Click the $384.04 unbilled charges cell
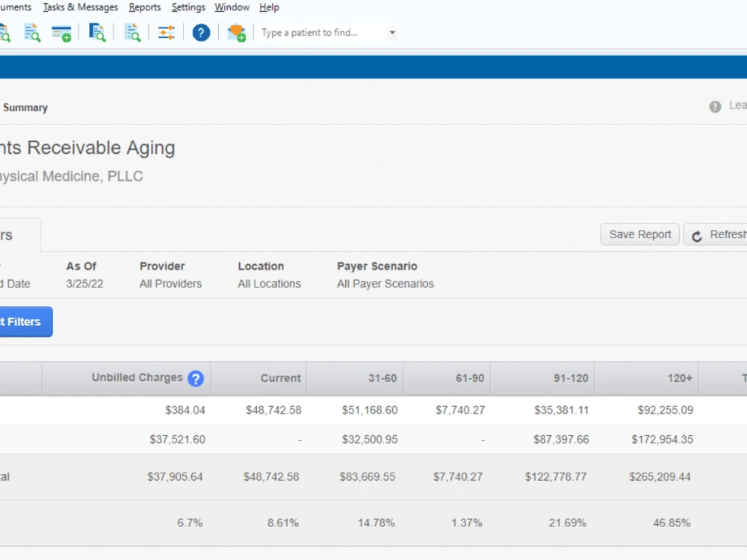The width and height of the screenshot is (747, 560). (185, 410)
